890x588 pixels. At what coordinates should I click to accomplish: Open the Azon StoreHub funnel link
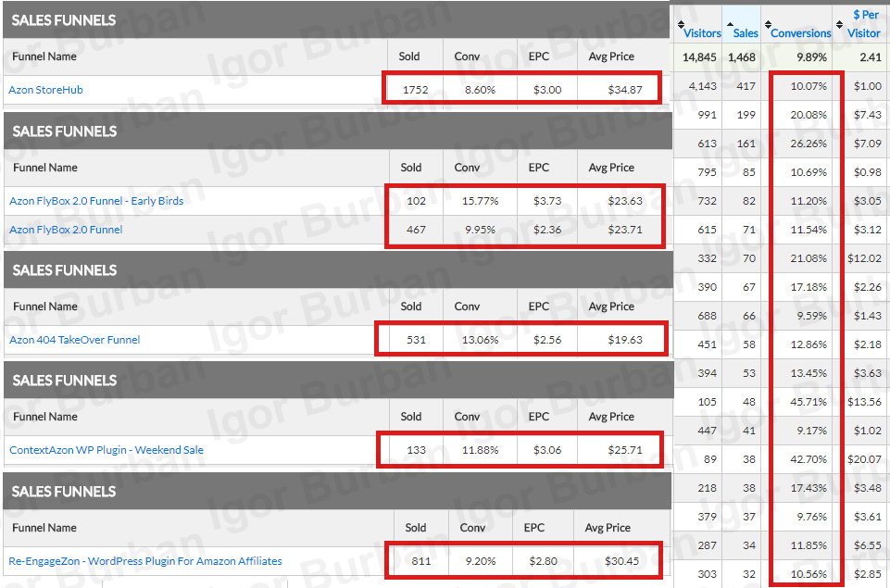point(45,90)
